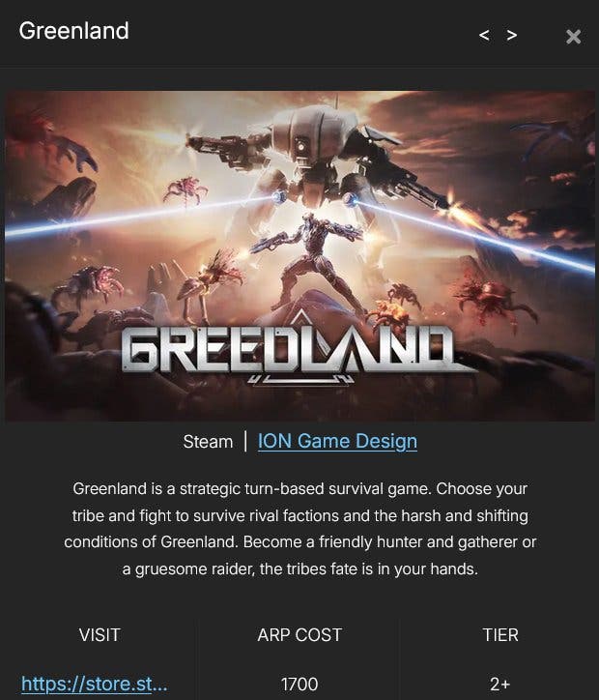599x700 pixels.
Task: Click the game description paragraph
Action: (299, 529)
